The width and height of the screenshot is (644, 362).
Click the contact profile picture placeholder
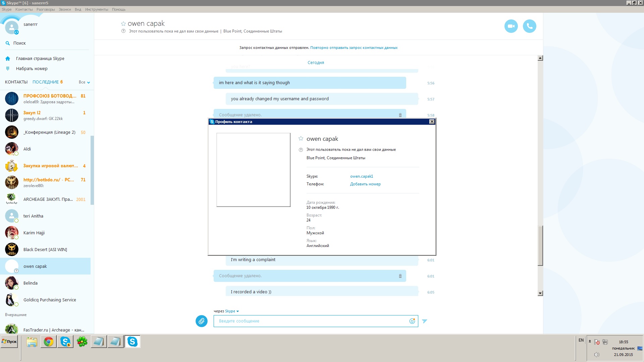[253, 170]
